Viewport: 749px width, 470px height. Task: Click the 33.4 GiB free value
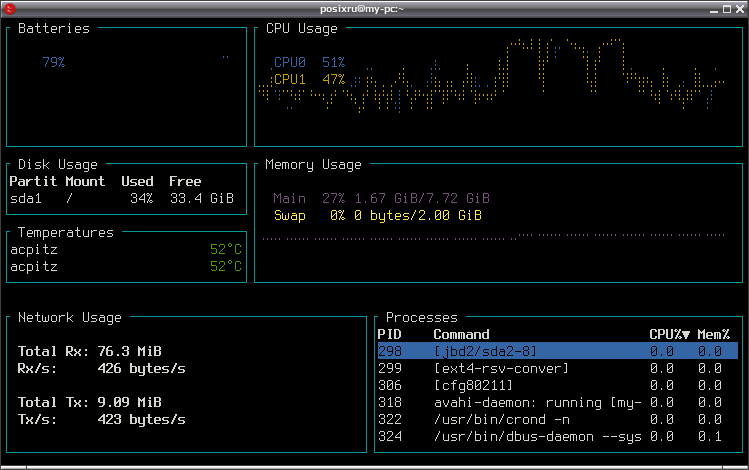202,198
